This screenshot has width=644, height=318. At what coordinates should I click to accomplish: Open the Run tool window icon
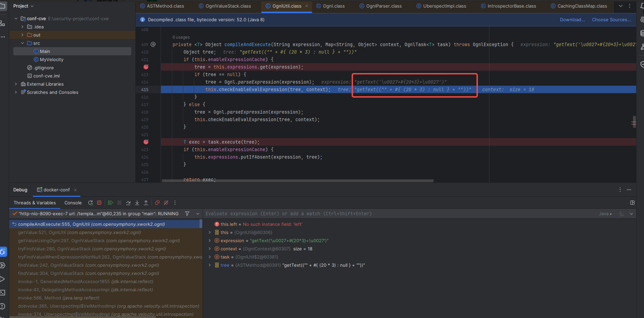click(x=2, y=279)
